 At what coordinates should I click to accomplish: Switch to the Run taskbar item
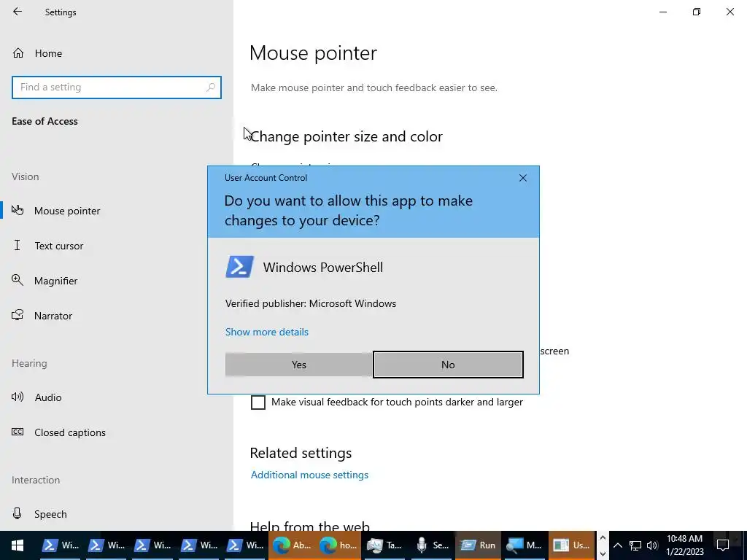[478, 545]
